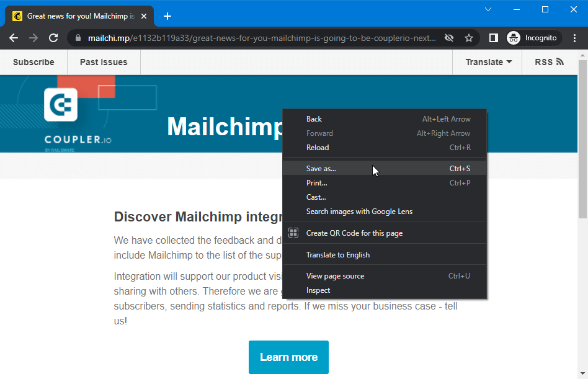Select Inspect from context menu
The height and width of the screenshot is (379, 588).
[x=385, y=290]
